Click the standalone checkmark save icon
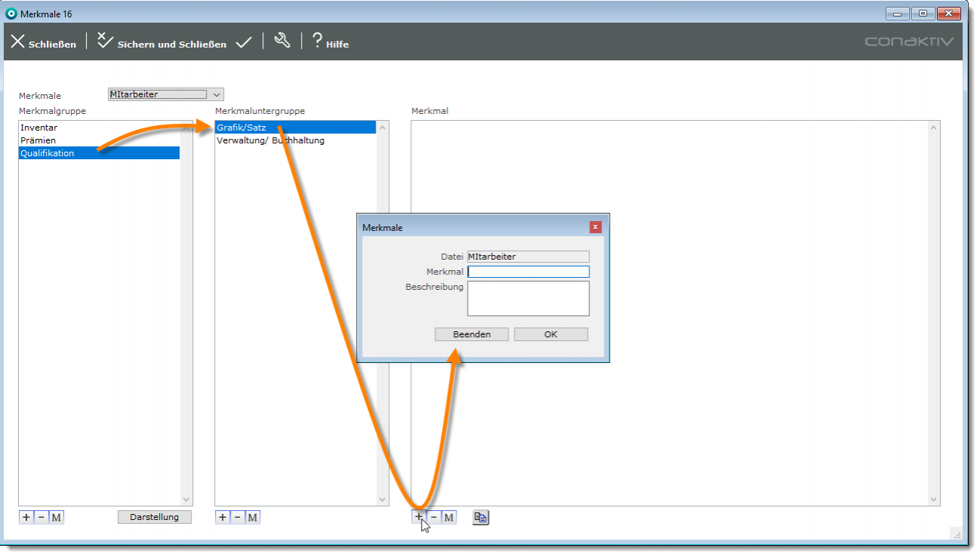Screen dimensions: 980x557 243,43
